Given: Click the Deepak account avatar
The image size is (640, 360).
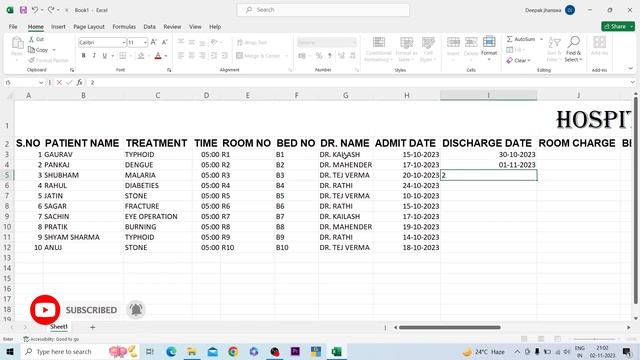Looking at the screenshot, I should pyautogui.click(x=570, y=10).
